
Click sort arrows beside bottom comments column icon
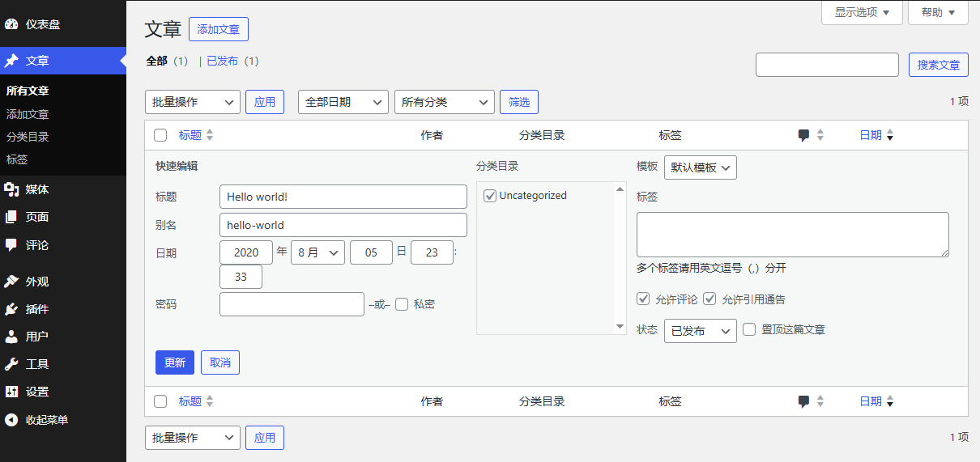(x=820, y=401)
